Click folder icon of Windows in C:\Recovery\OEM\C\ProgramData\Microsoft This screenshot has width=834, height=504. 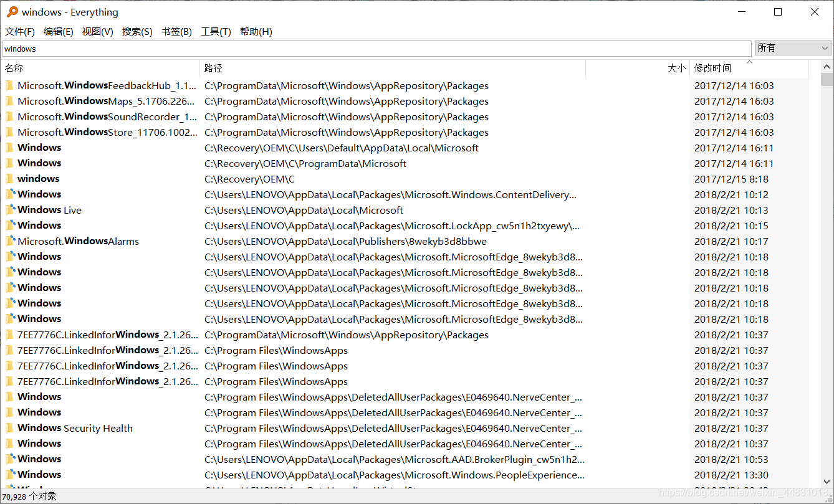click(x=9, y=163)
